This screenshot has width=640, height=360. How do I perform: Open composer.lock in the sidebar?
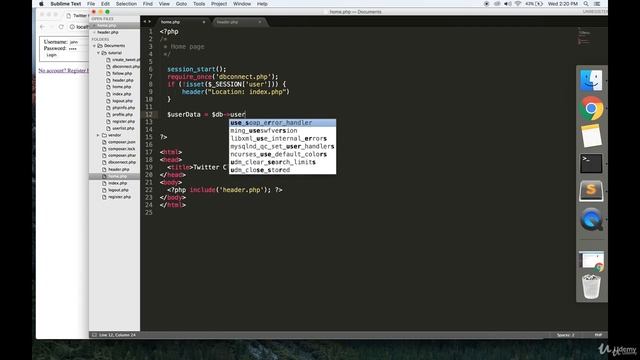coord(122,149)
